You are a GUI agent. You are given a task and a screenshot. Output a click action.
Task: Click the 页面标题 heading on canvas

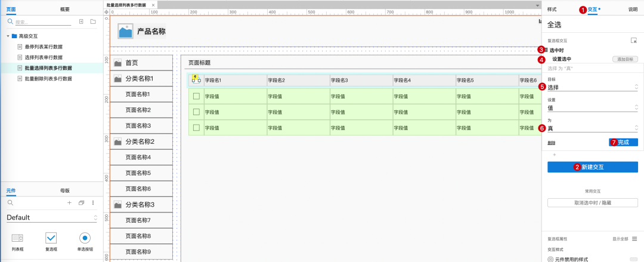tap(200, 63)
